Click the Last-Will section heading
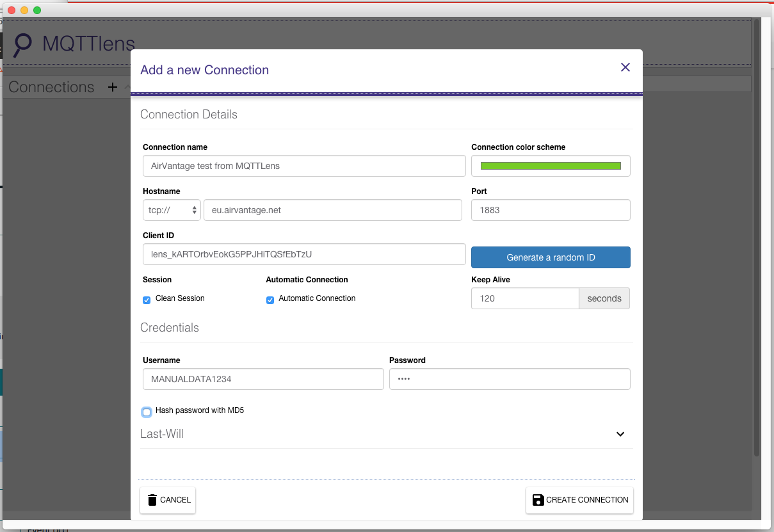Image resolution: width=774 pixels, height=532 pixels. click(x=162, y=434)
